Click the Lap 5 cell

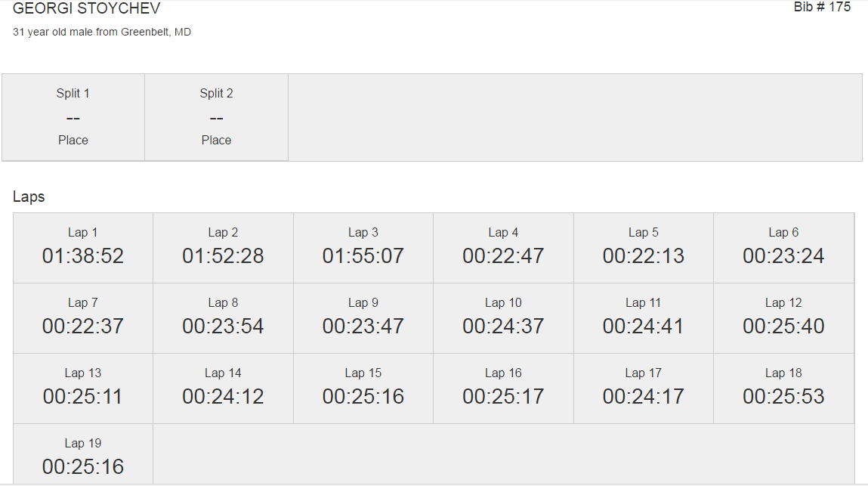coord(644,248)
